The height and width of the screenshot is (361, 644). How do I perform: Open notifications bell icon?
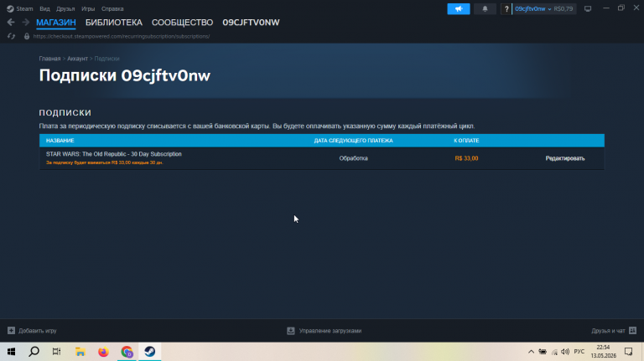485,8
